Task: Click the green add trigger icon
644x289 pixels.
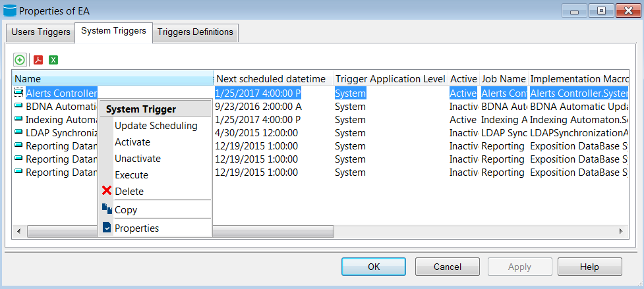Action: (x=20, y=60)
